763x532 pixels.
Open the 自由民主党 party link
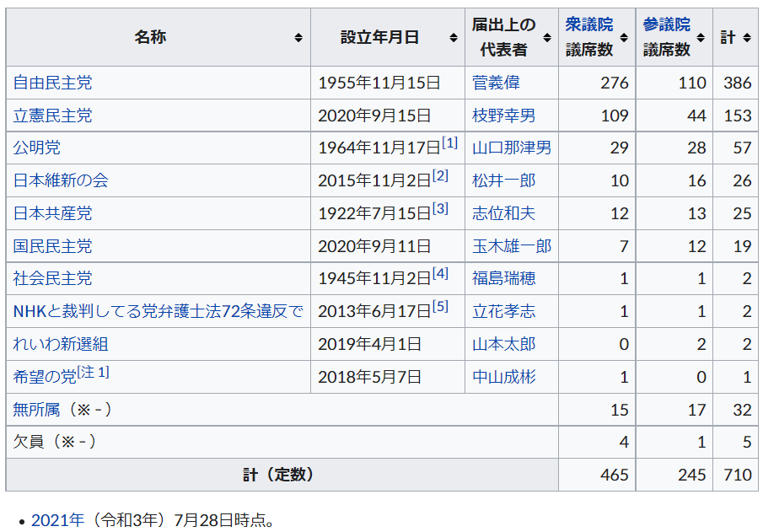(52, 83)
